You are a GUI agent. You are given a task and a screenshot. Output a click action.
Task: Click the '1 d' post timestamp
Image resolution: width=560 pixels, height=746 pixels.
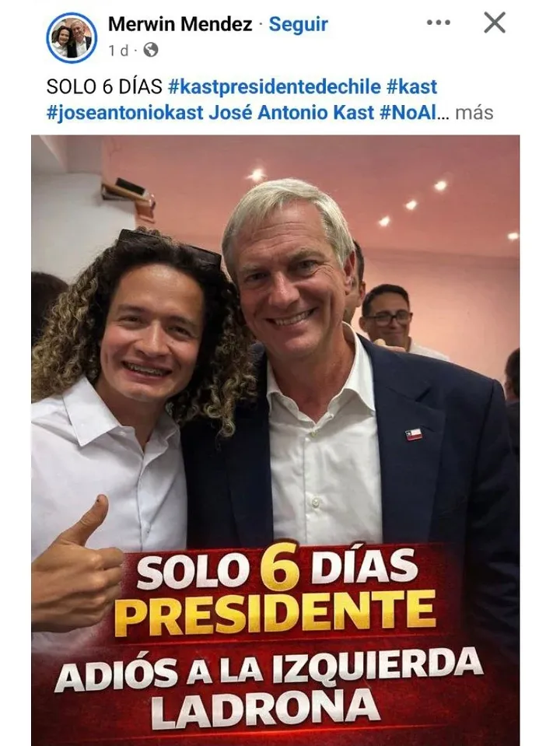pos(118,51)
